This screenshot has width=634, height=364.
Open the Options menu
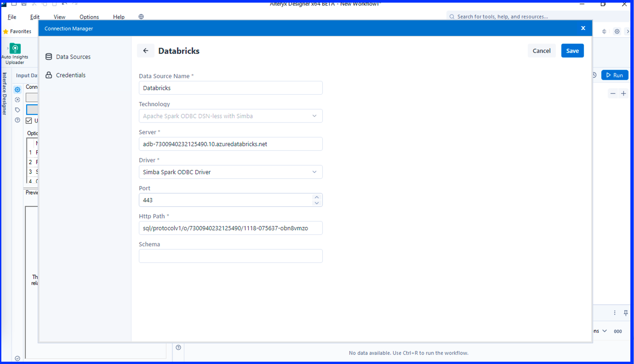[89, 17]
